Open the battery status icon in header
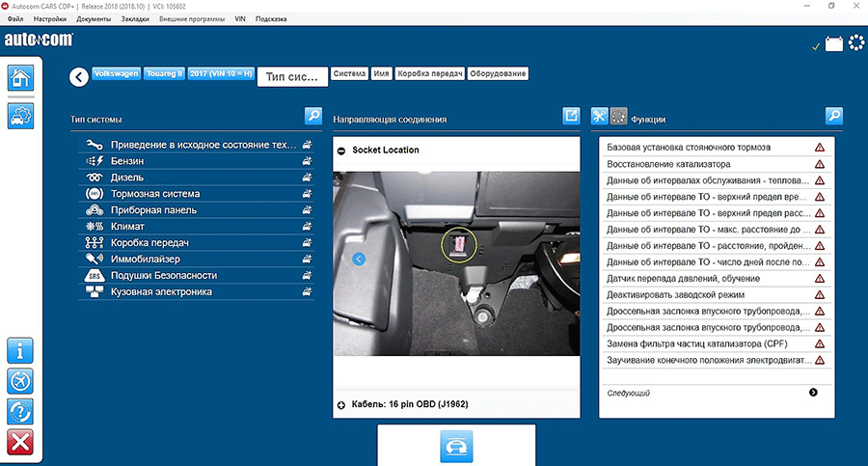 point(834,43)
